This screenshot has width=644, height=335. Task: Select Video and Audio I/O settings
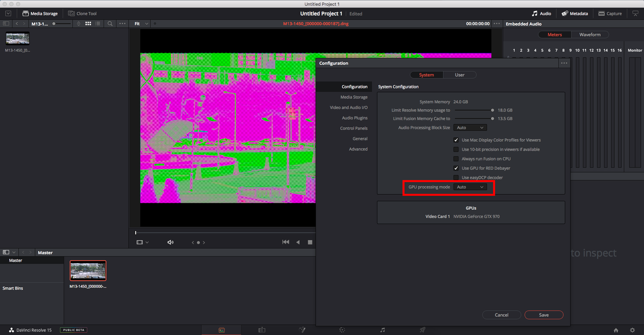[349, 108]
